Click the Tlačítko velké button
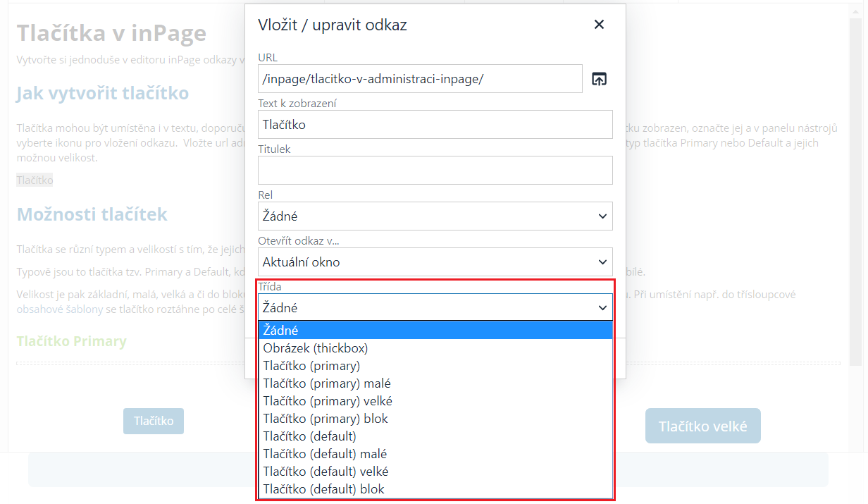This screenshot has width=868, height=504. (x=702, y=426)
